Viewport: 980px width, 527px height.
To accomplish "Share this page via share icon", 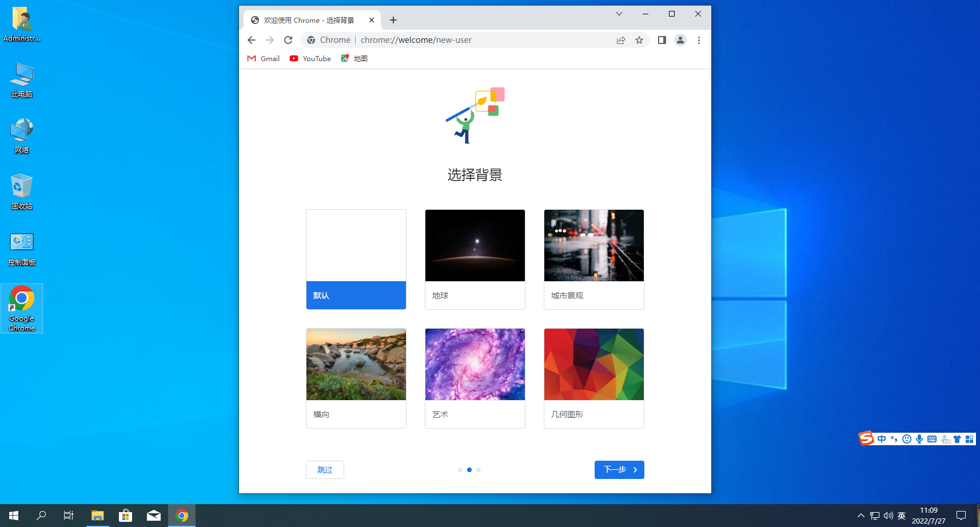I will 621,40.
